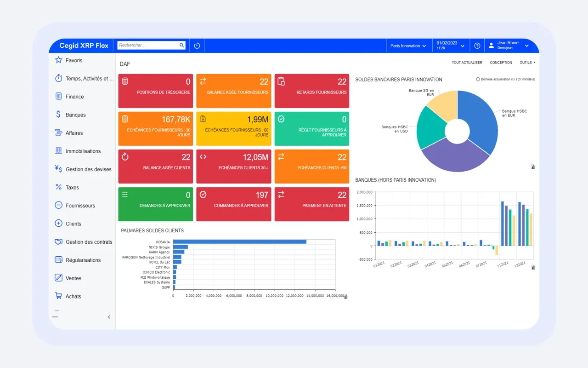Collapse the sidebar with left chevron
Viewport: 588px width, 368px height.
click(x=109, y=317)
